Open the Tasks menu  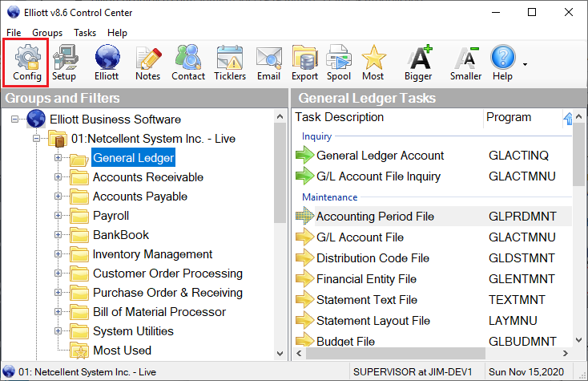[85, 33]
